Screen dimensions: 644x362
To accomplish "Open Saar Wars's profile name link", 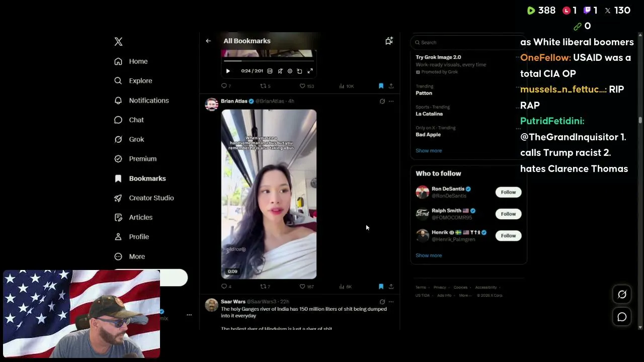I will 233,302.
